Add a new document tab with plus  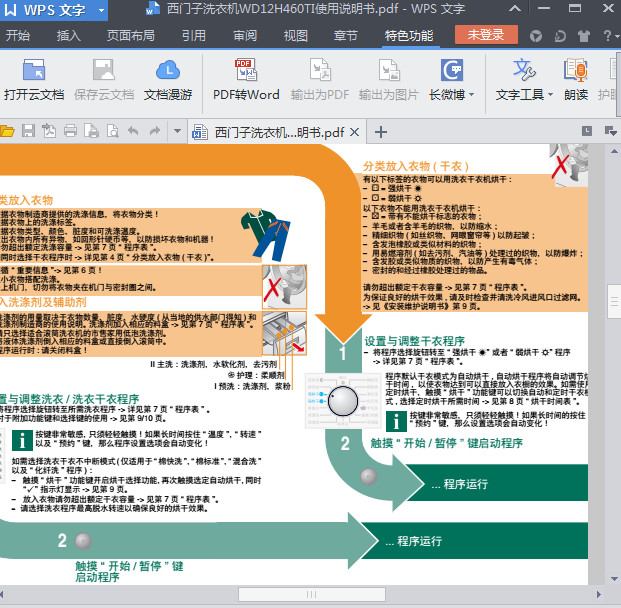pyautogui.click(x=381, y=132)
